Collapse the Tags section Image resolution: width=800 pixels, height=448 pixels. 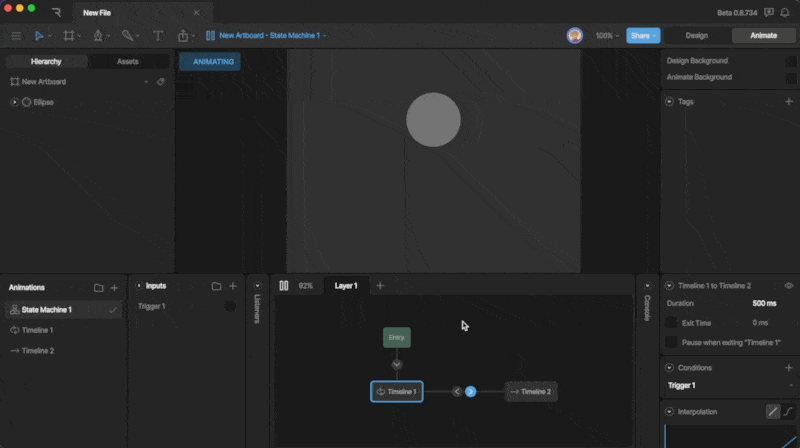(x=669, y=102)
